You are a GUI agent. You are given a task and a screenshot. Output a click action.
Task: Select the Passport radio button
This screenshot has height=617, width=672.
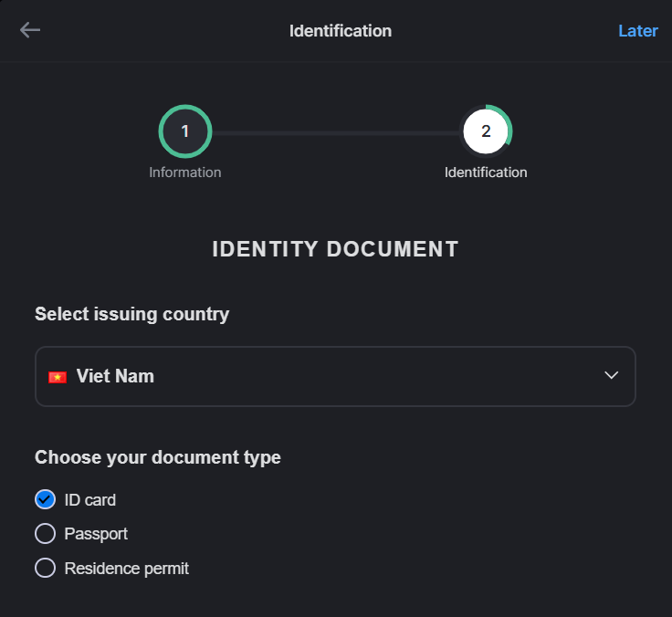(45, 533)
